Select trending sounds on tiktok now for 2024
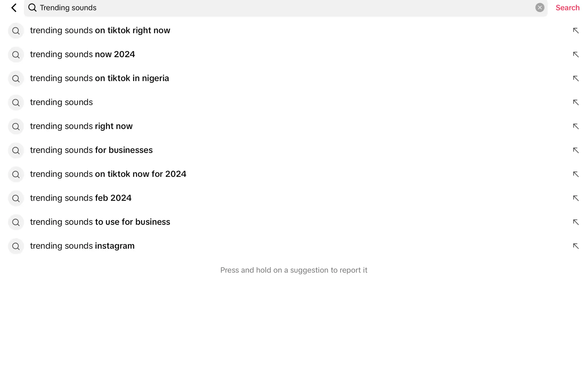 (108, 174)
